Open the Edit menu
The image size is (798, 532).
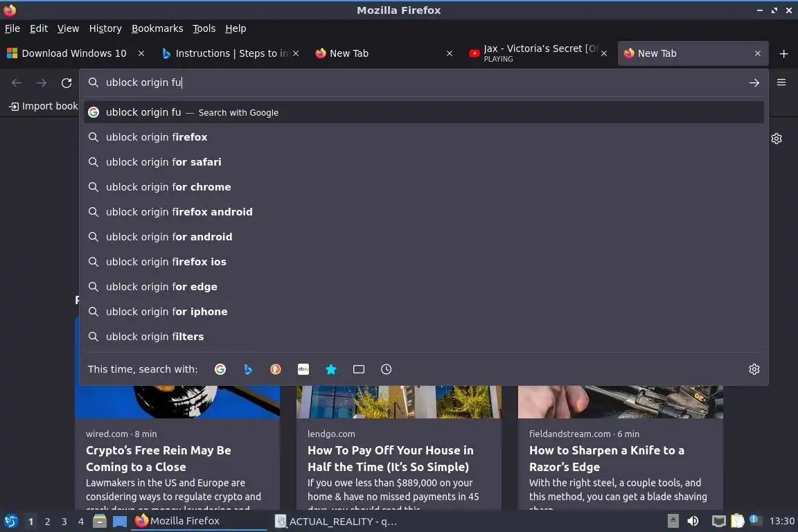click(39, 28)
